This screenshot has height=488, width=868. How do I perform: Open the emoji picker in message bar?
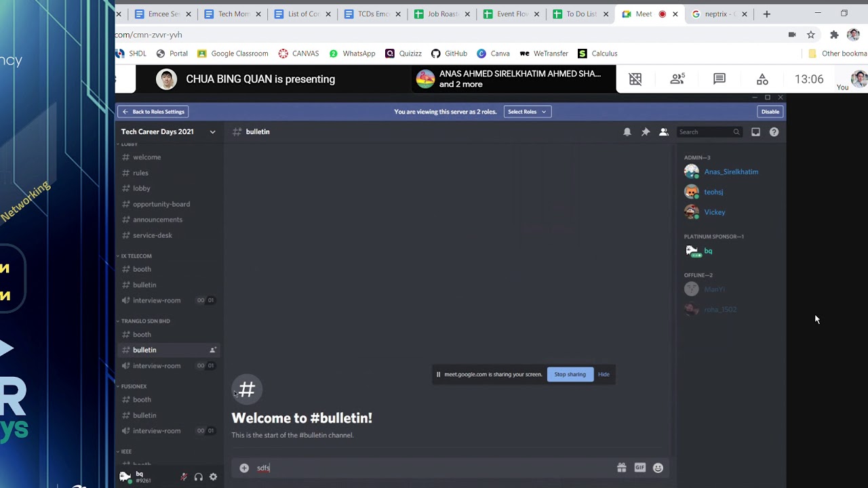658,468
